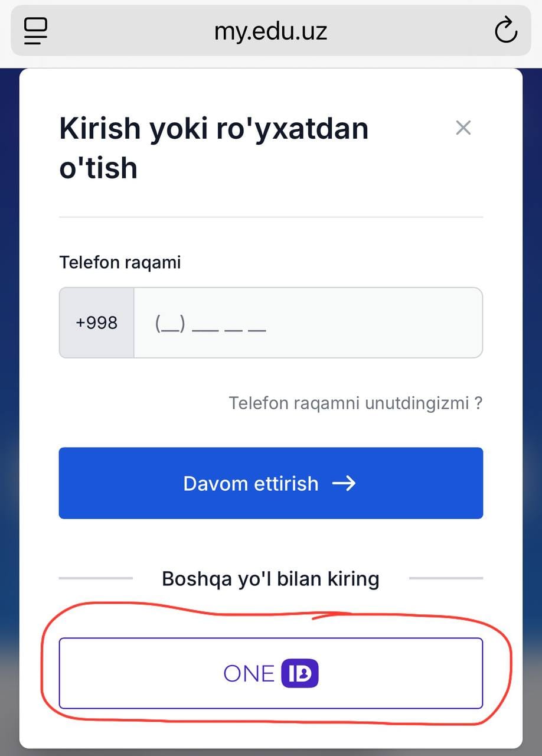Viewport: 542px width, 756px height.
Task: Open Telefon raqamni unutdingizmi link
Action: tap(355, 403)
